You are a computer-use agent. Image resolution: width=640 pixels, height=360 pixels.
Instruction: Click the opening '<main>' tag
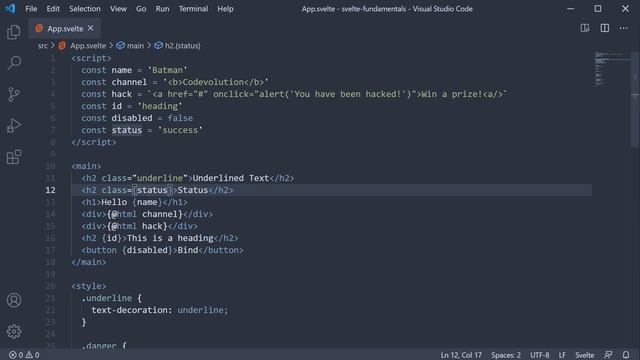pyautogui.click(x=86, y=166)
